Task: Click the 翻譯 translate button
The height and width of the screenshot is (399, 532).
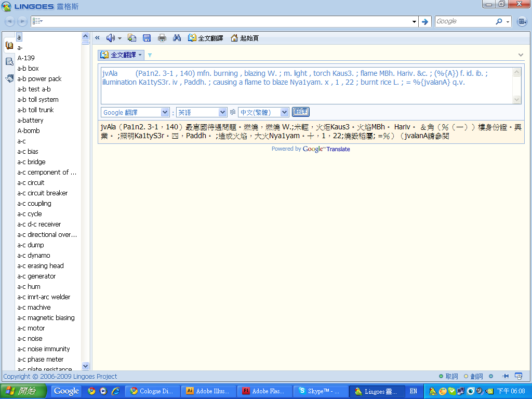Action: (x=301, y=112)
